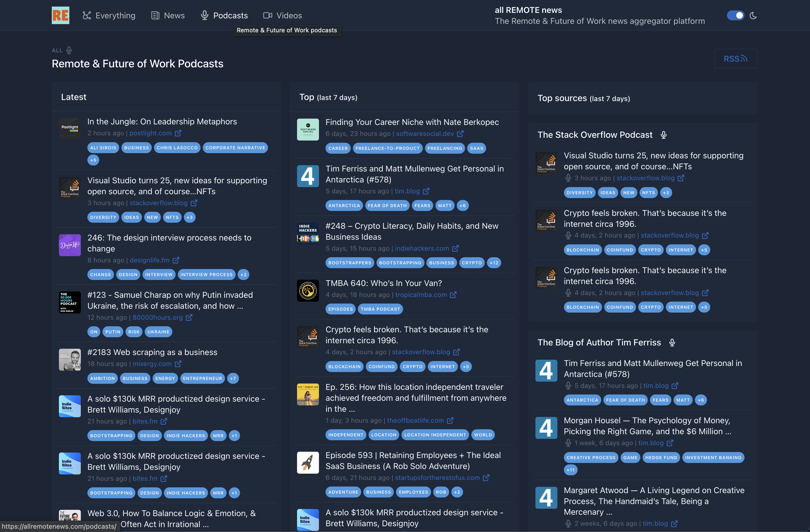Expand +5 tags under Leadership Metaphors podcast

coord(93,160)
